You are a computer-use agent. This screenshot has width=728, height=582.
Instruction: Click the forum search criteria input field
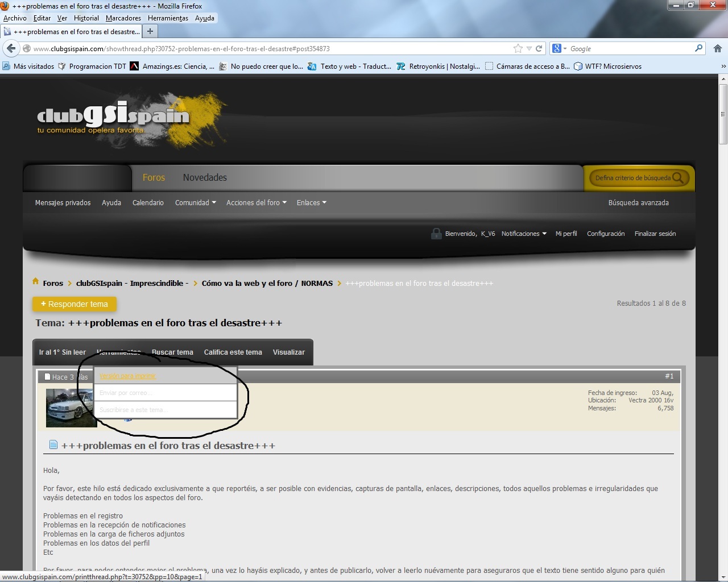[x=631, y=178]
